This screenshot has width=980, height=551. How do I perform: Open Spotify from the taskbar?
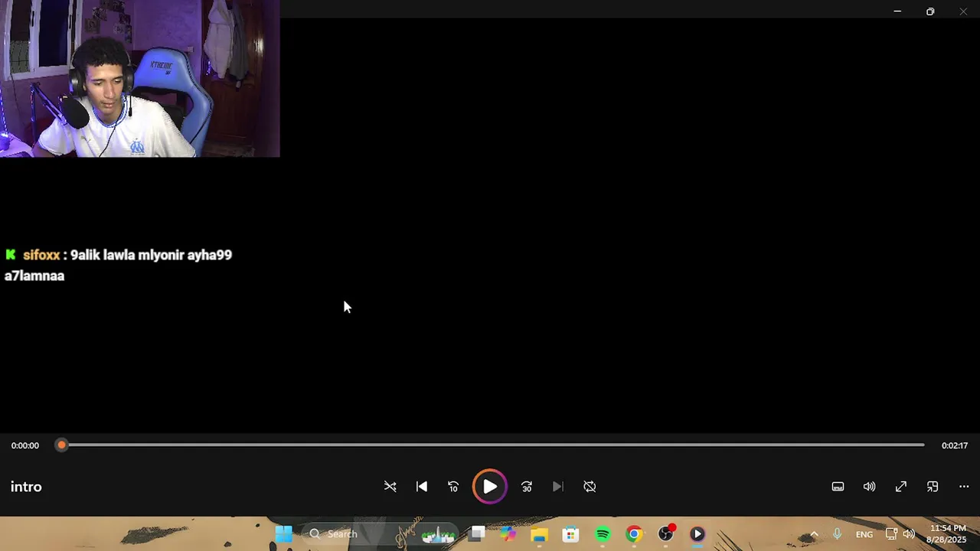(x=603, y=534)
